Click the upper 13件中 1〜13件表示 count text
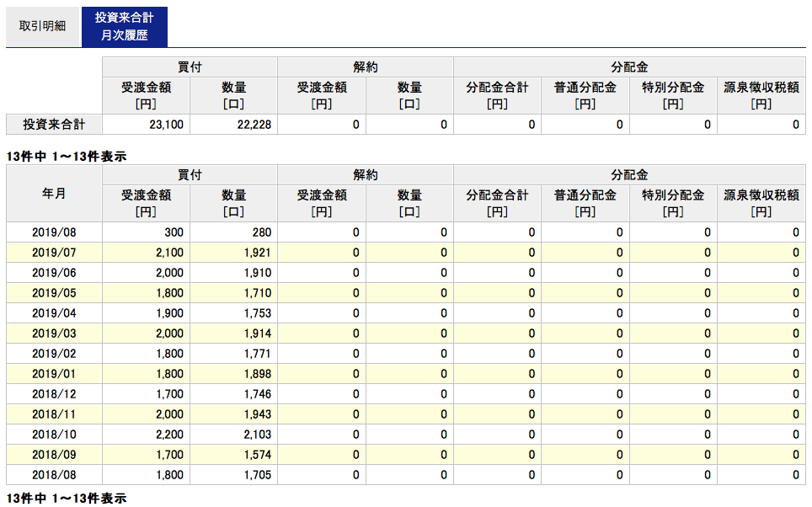Viewport: 812px width, 507px height. pos(67,157)
